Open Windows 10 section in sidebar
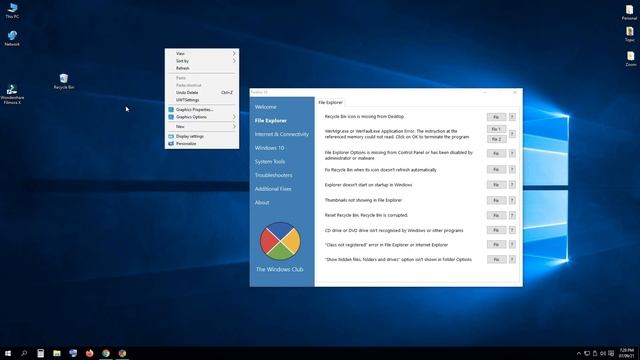Screen dimensions: 640x360 pyautogui.click(x=269, y=148)
